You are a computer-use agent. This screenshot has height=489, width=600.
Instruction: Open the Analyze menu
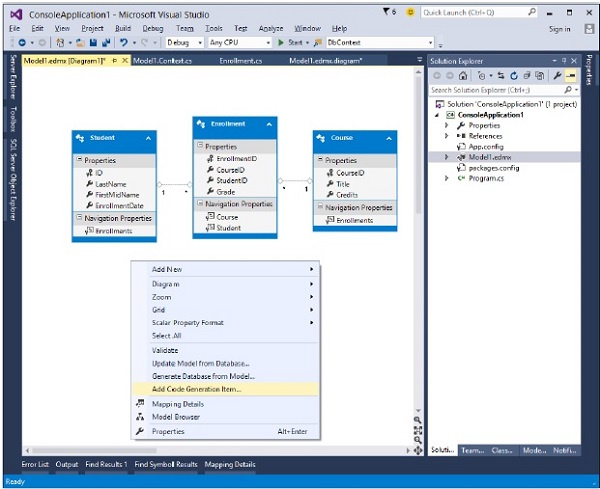271,28
